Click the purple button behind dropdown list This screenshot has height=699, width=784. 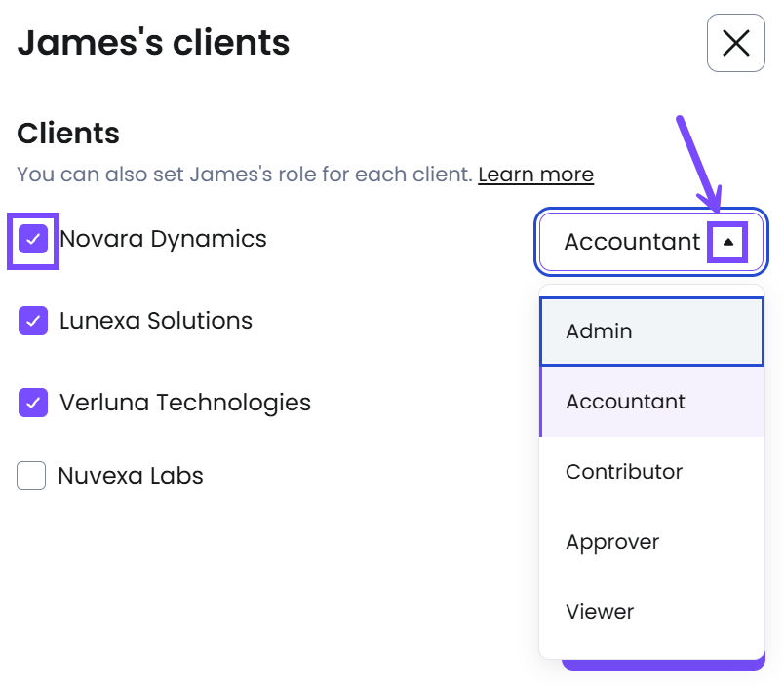point(663,665)
